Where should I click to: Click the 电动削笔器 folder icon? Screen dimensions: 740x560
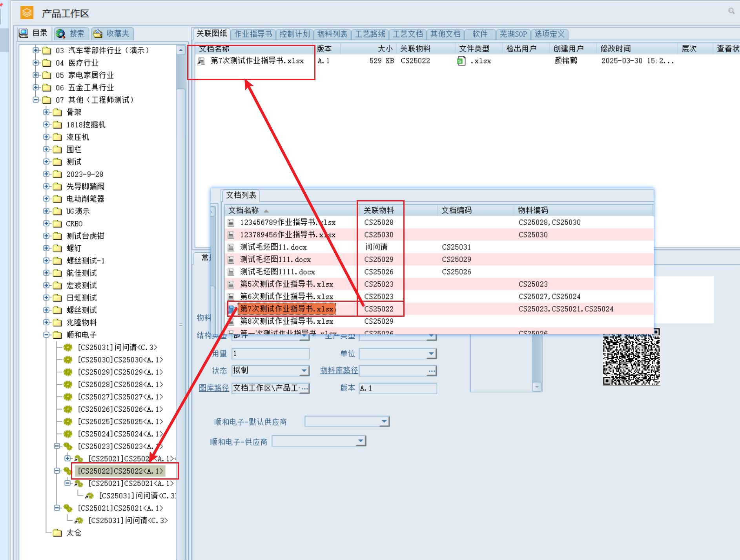[x=57, y=199]
